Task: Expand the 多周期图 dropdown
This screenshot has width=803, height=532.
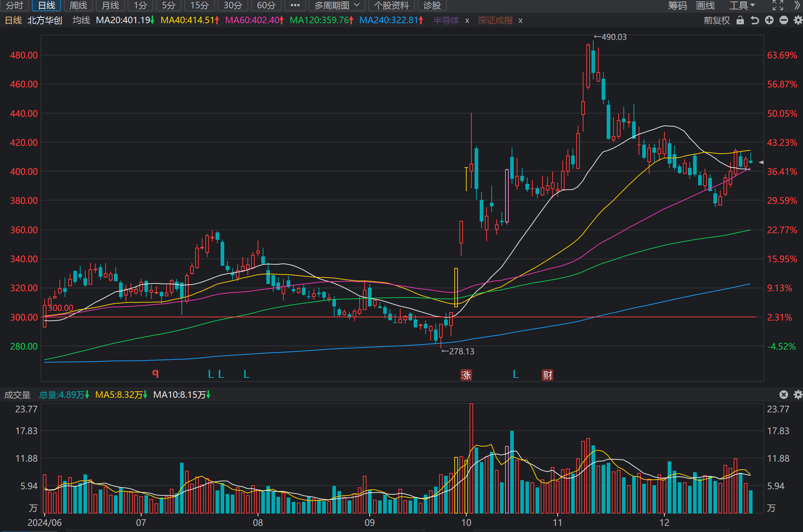Action: (337, 5)
